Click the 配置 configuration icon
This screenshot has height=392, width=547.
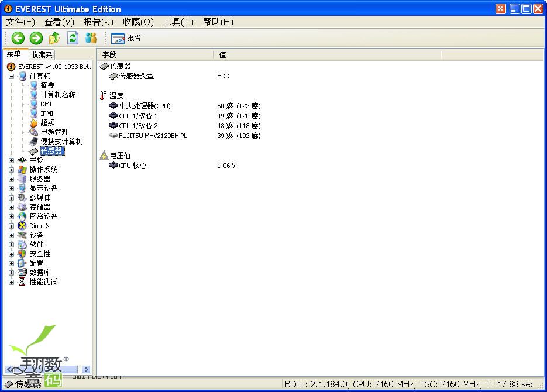pos(22,263)
